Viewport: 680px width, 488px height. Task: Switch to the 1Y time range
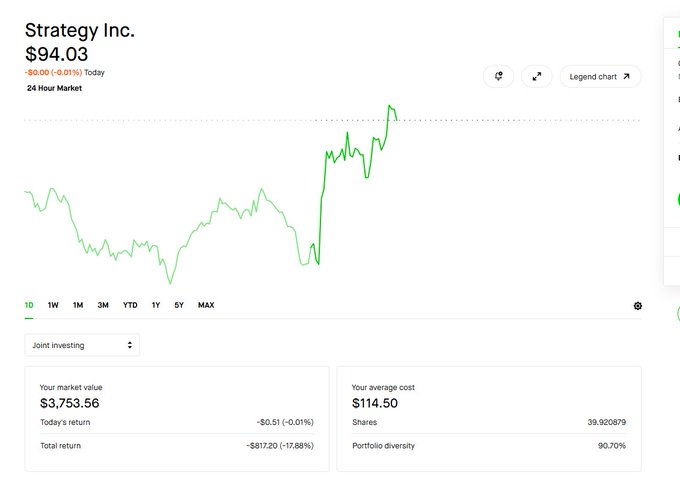click(x=156, y=305)
